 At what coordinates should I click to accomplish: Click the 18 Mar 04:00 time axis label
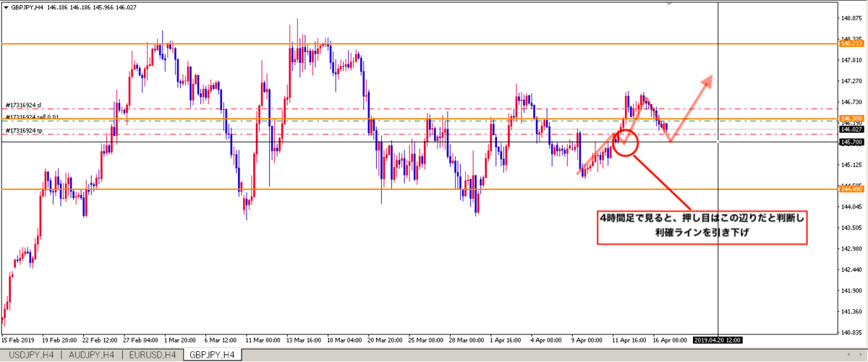click(x=344, y=340)
